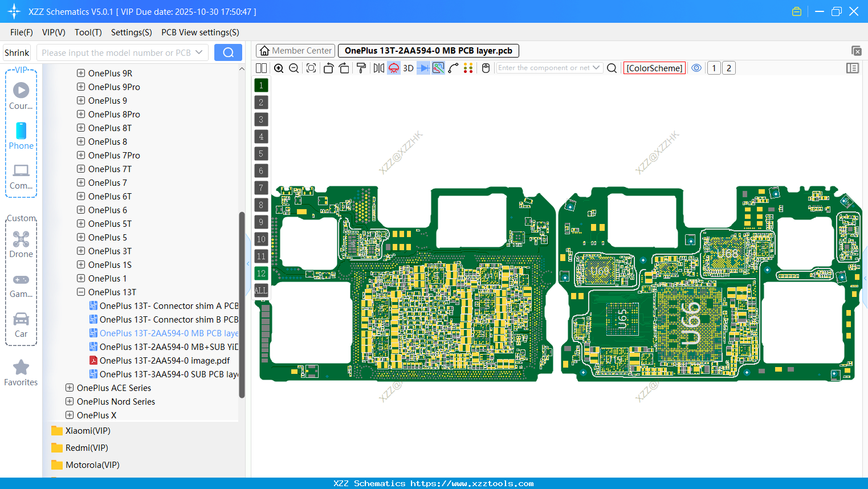
Task: Open the ColorScheme button
Action: point(654,68)
